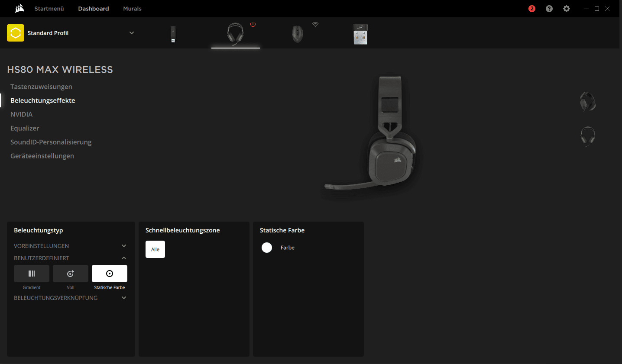
Task: Click the Farbe label
Action: pos(288,248)
